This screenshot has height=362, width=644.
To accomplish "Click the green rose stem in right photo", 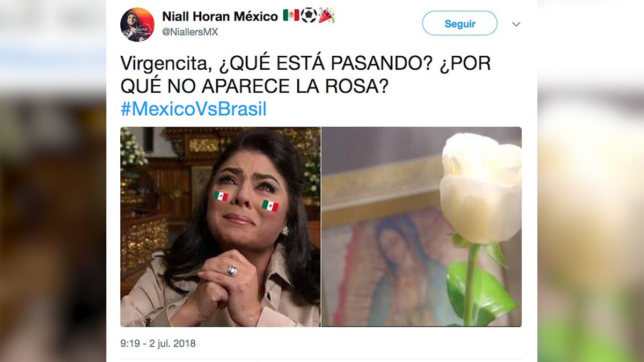I will (471, 284).
